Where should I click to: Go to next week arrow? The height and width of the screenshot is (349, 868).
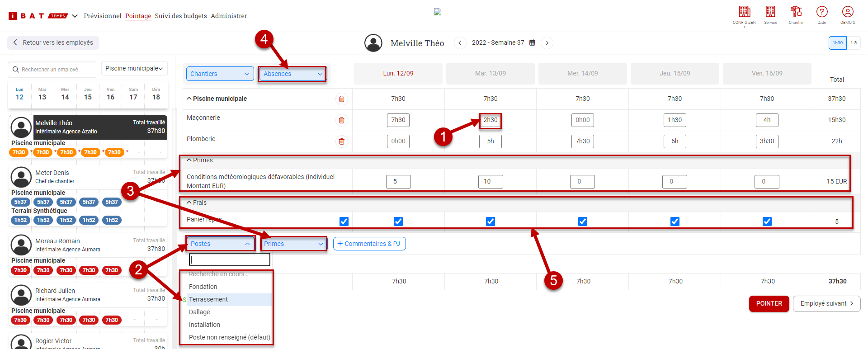[x=547, y=43]
